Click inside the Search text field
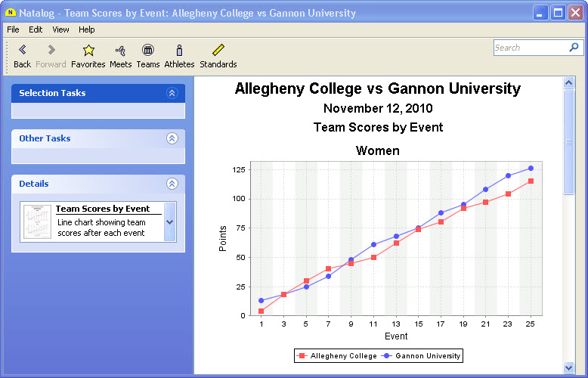 point(529,48)
